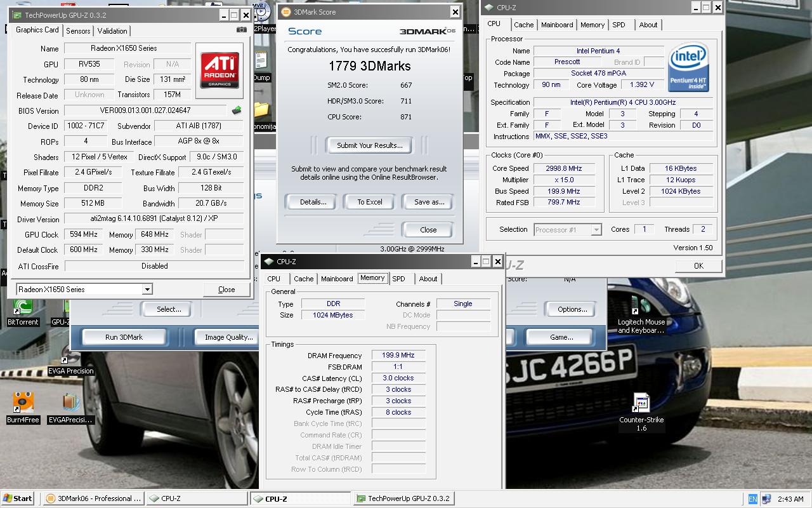Open the Mainboard tab in right CPU-Z window
This screenshot has width=812, height=508.
(557, 25)
